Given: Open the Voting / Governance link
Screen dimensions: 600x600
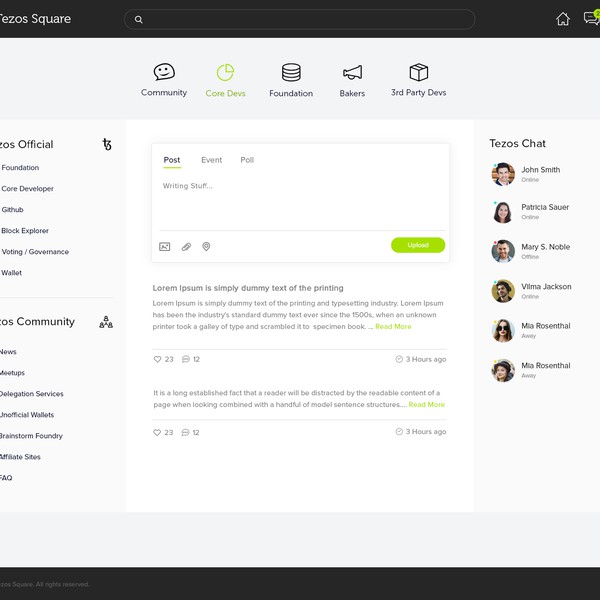Looking at the screenshot, I should click(x=35, y=252).
